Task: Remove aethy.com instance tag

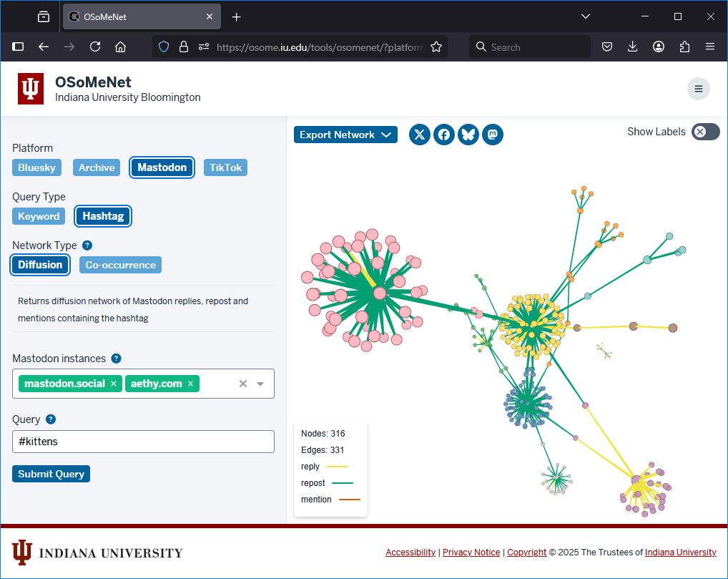Action: coord(190,384)
